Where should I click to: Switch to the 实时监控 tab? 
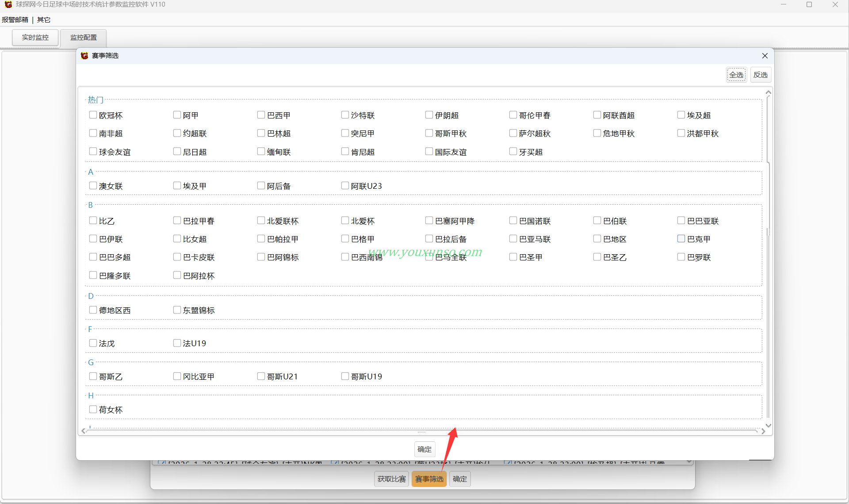[x=35, y=38]
